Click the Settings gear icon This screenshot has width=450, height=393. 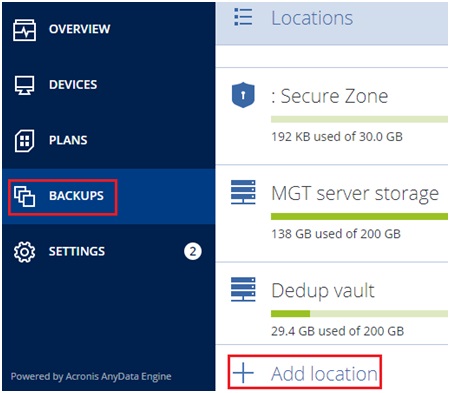[x=24, y=252]
